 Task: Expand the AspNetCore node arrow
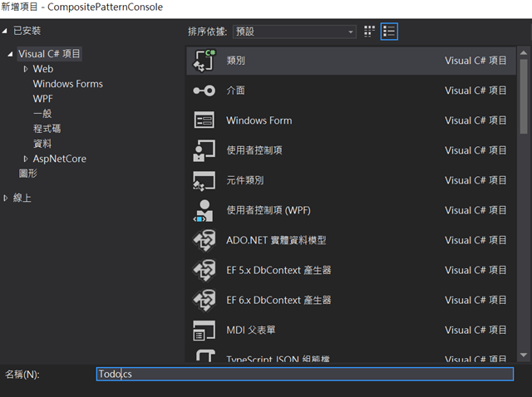coord(26,159)
